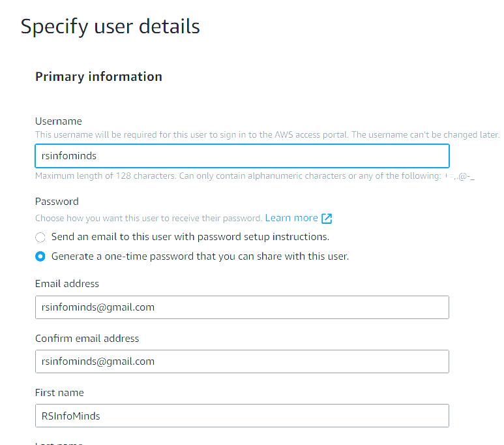Click the "Send an email to this user" label text
The image size is (504, 445).
(x=190, y=237)
